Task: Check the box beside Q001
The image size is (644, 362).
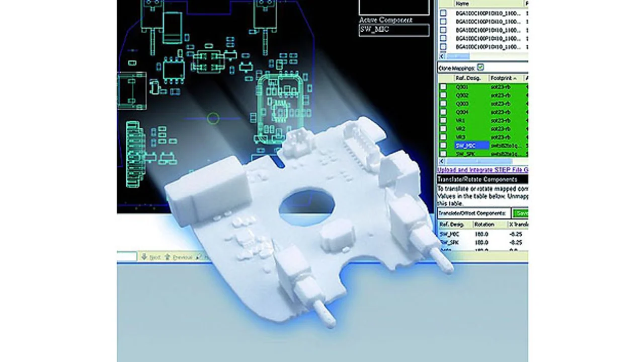Action: click(x=443, y=87)
